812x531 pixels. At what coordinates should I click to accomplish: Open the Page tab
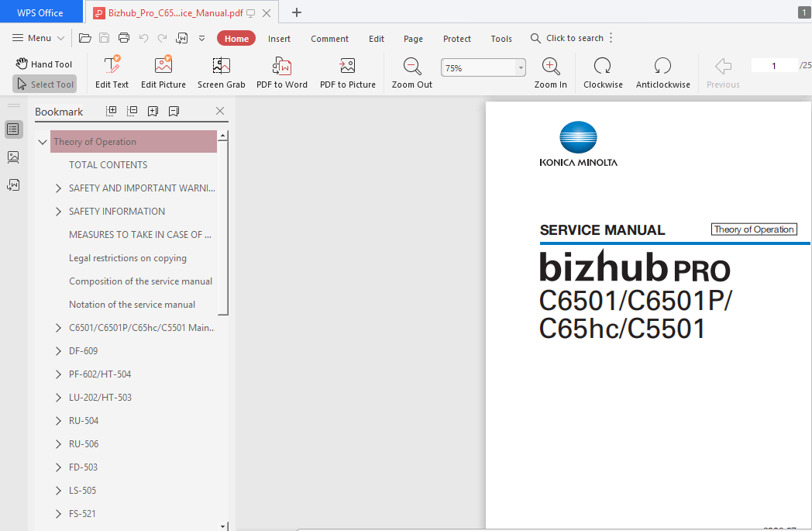pyautogui.click(x=413, y=39)
